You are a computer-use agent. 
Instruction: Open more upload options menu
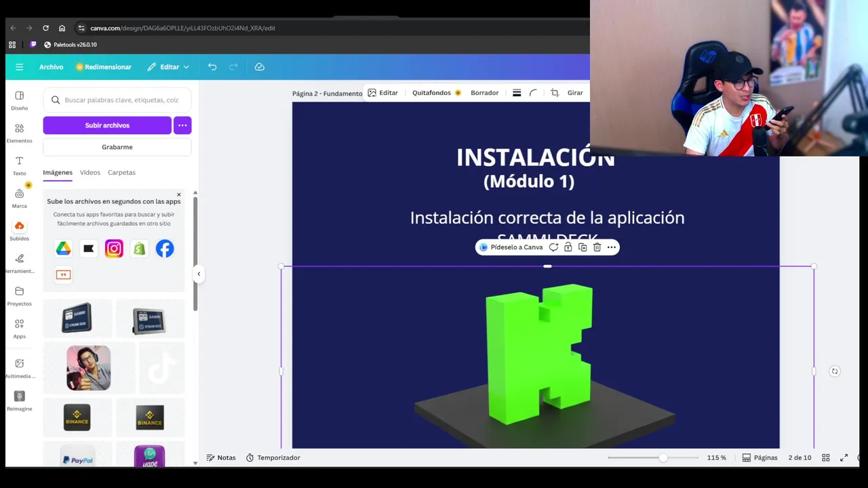[x=182, y=125]
